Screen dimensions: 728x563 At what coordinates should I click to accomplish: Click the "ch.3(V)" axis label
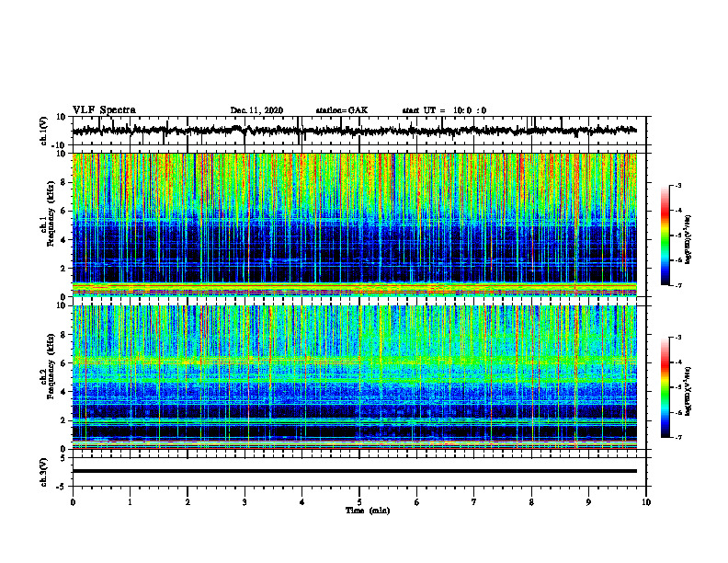coord(44,472)
